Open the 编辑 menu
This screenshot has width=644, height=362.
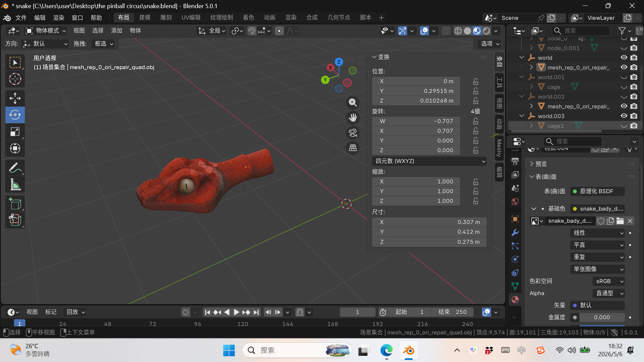pyautogui.click(x=40, y=18)
